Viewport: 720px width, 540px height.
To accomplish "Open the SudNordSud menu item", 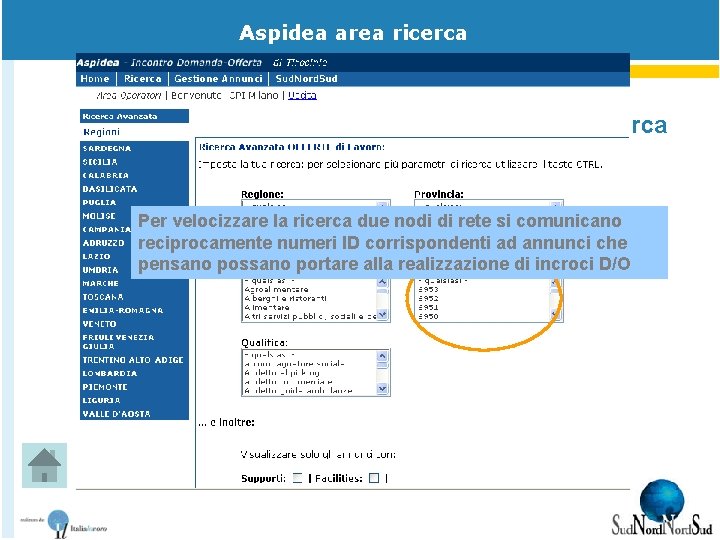I will click(306, 79).
